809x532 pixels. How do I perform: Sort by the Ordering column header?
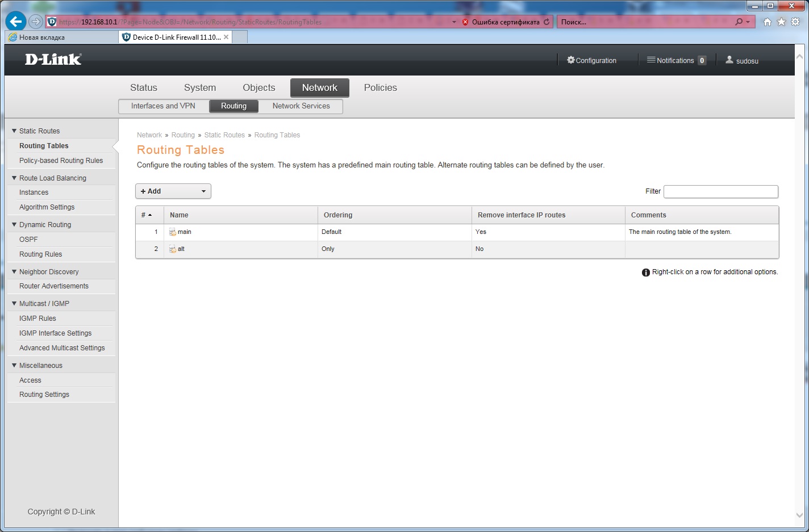pyautogui.click(x=395, y=215)
